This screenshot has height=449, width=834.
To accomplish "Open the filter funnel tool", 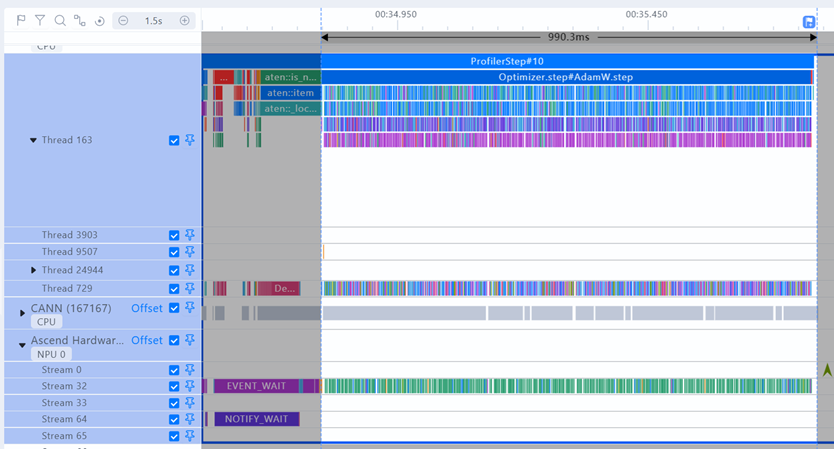I will pos(40,20).
